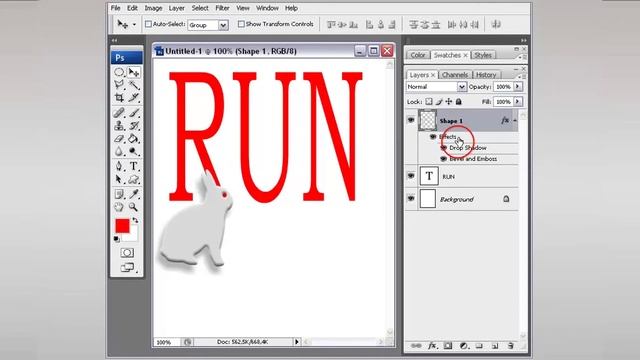Click lock transparent pixels icon

pos(429,102)
